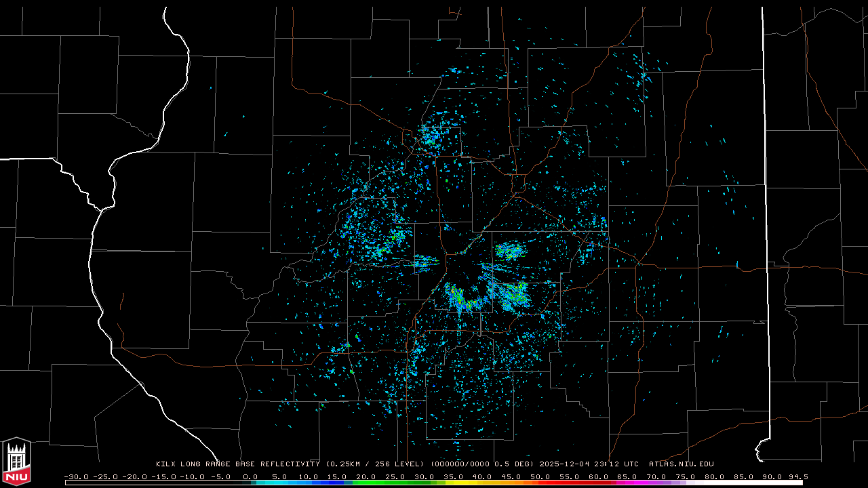Click the 50.0 scale label
The height and width of the screenshot is (488, 868).
[540, 477]
